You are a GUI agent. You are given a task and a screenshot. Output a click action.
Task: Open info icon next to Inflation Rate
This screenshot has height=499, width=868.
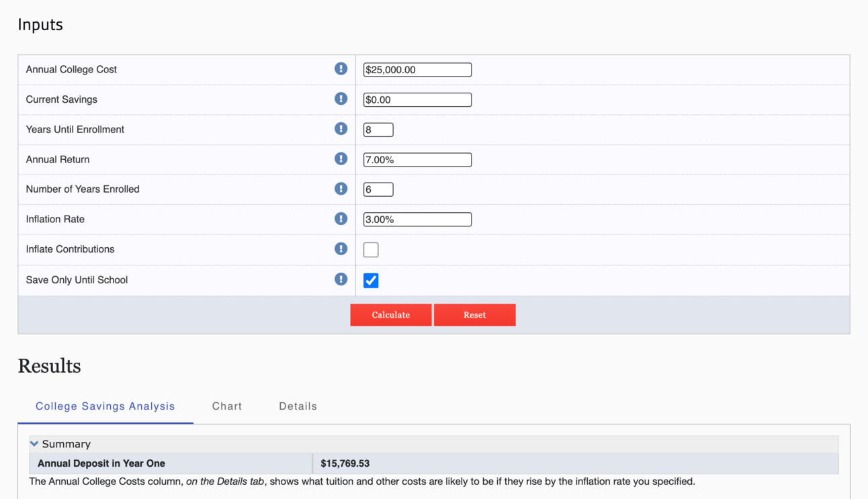pyautogui.click(x=341, y=219)
